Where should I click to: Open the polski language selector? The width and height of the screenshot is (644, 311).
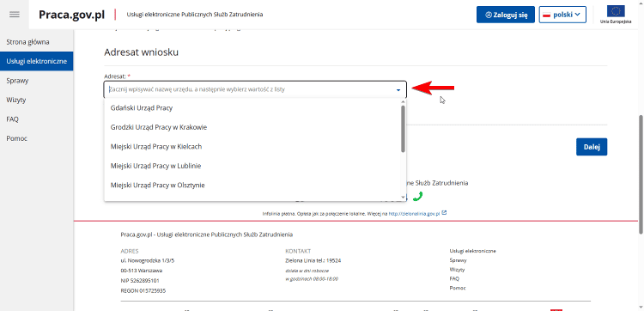click(562, 15)
